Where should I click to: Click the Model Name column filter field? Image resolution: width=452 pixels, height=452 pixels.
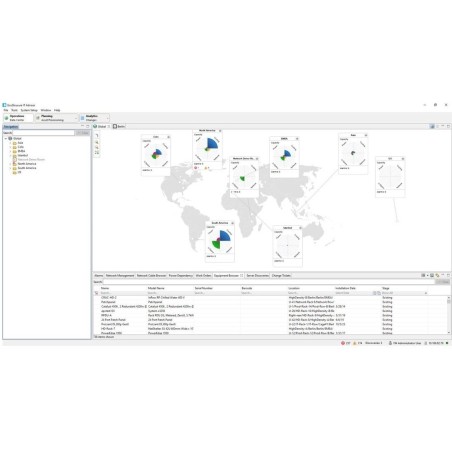170,293
